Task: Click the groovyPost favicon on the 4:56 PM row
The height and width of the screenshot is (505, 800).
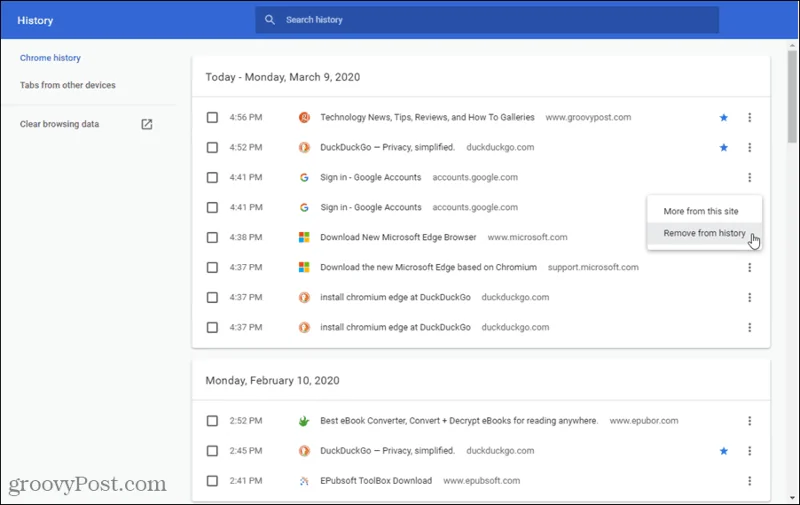Action: coord(304,117)
